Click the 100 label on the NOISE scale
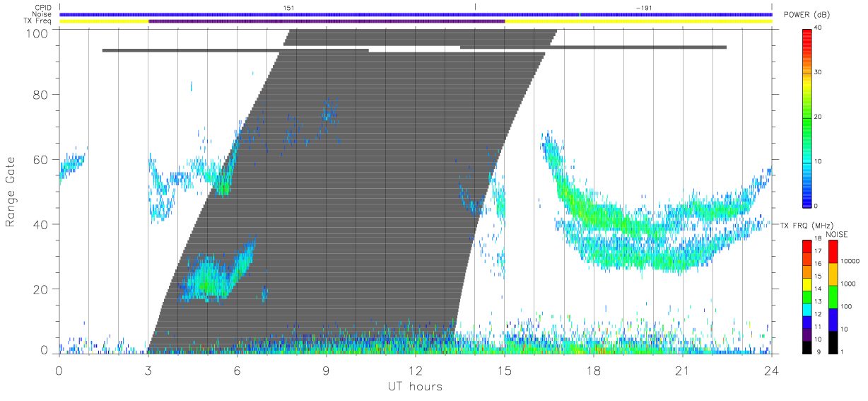The image size is (868, 401). tap(847, 307)
